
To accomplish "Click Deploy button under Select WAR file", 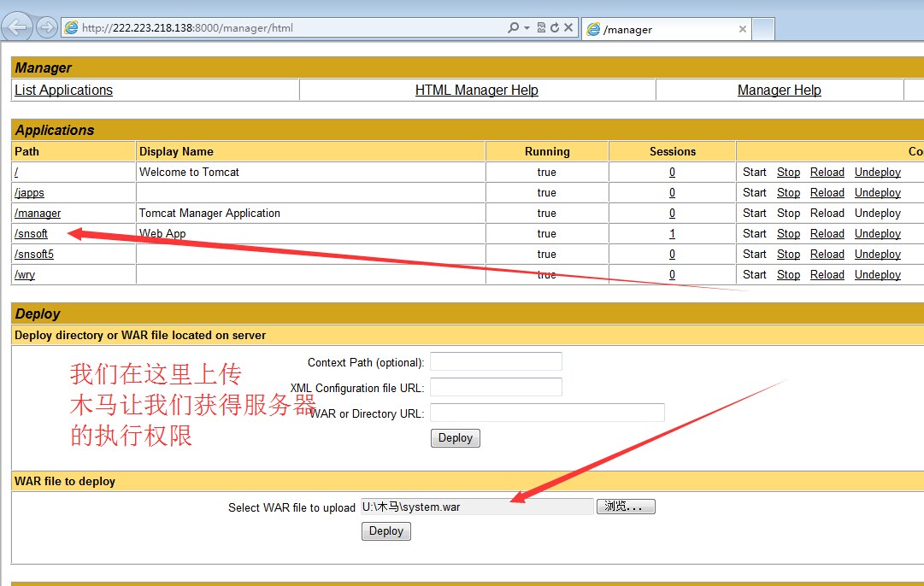I will pyautogui.click(x=386, y=531).
